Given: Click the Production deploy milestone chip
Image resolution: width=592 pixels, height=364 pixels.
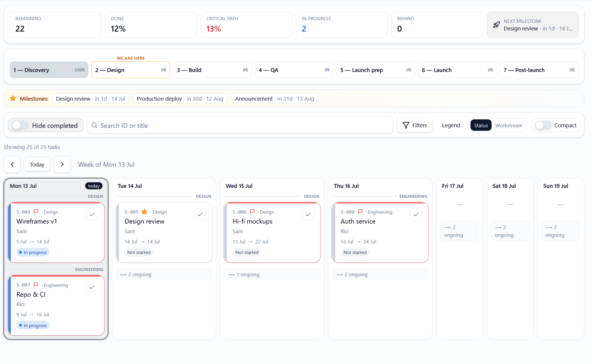Looking at the screenshot, I should (x=180, y=99).
